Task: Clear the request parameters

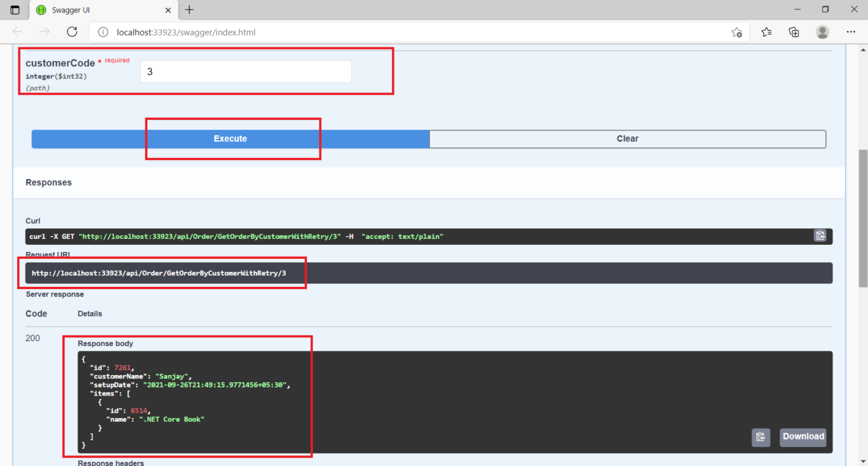Action: pyautogui.click(x=627, y=139)
